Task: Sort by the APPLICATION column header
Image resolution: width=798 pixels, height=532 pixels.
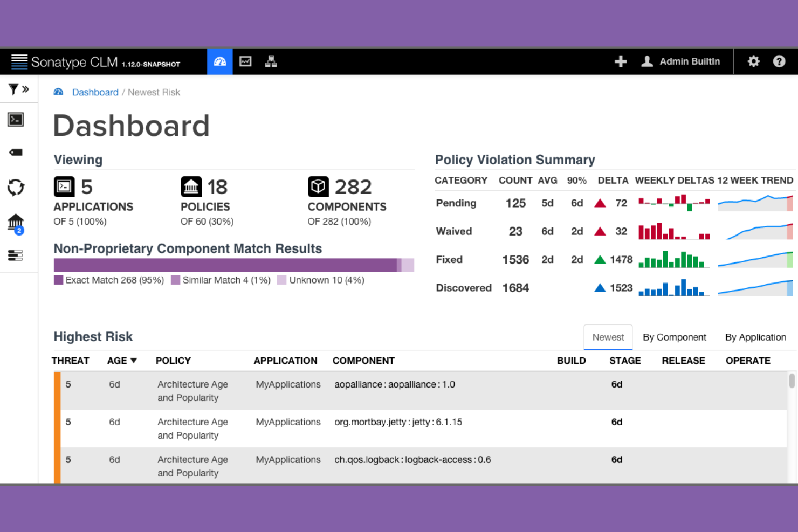Action: [x=285, y=361]
